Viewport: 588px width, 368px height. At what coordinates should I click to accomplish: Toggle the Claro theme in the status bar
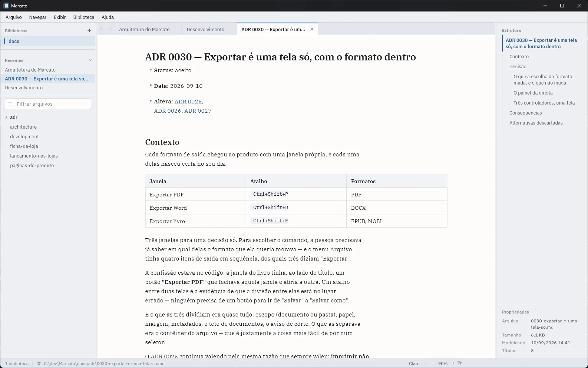click(414, 364)
